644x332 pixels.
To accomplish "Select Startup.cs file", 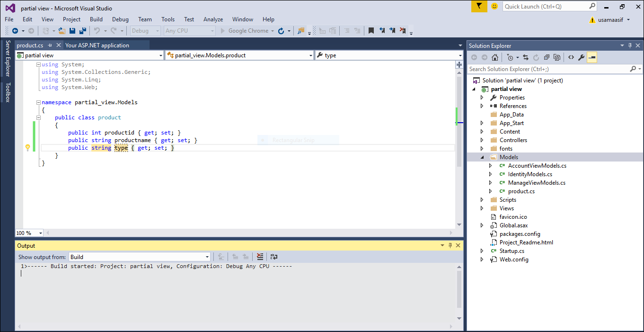I will 512,251.
